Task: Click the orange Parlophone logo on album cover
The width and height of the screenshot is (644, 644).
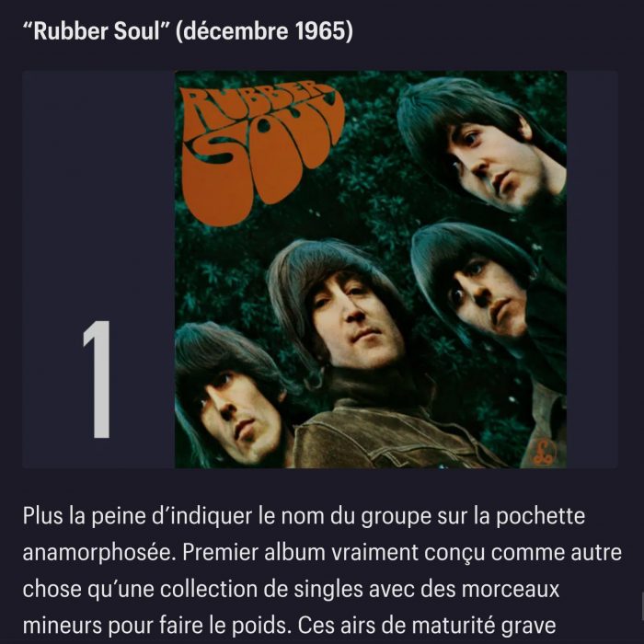Action: pos(543,453)
